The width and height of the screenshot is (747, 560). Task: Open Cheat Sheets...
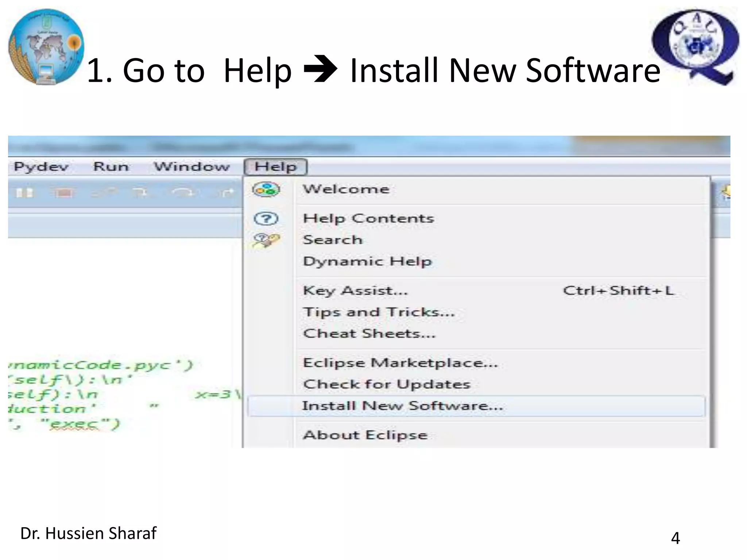point(476,334)
